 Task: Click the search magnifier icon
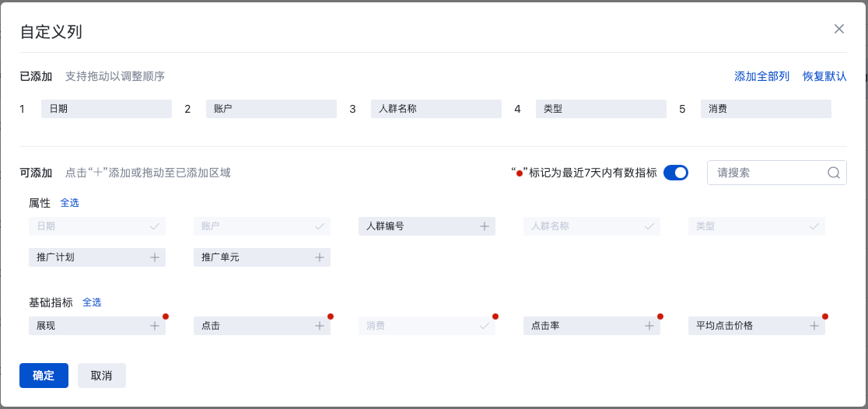click(833, 173)
